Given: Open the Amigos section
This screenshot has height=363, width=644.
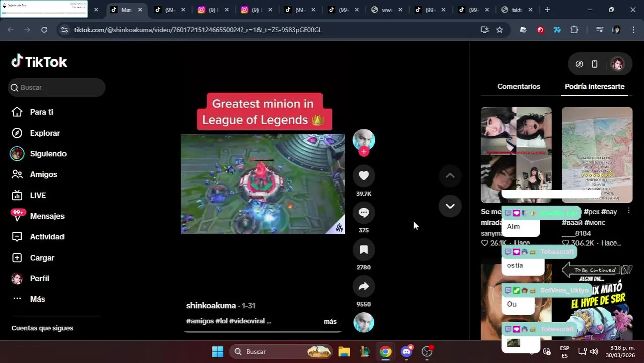Looking at the screenshot, I should coord(43,174).
